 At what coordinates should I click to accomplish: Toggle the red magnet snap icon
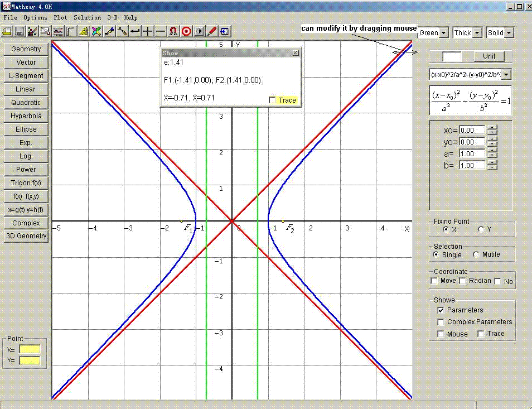(x=173, y=32)
